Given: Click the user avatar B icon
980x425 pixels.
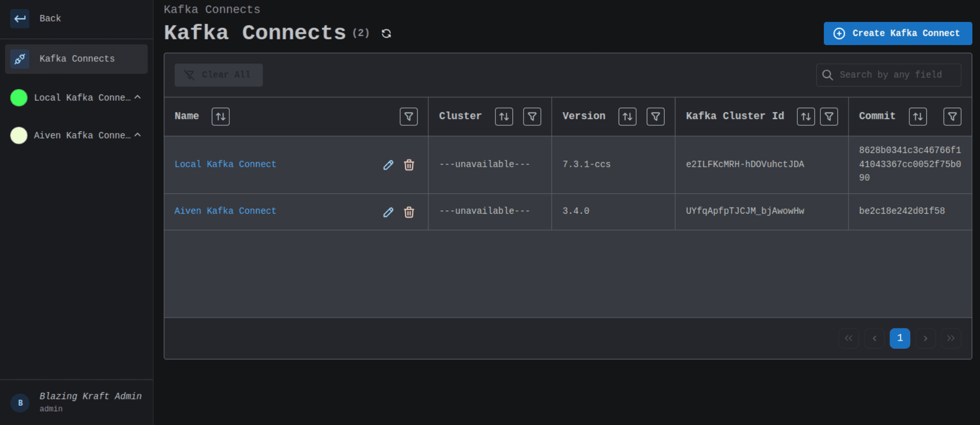Looking at the screenshot, I should click(20, 403).
